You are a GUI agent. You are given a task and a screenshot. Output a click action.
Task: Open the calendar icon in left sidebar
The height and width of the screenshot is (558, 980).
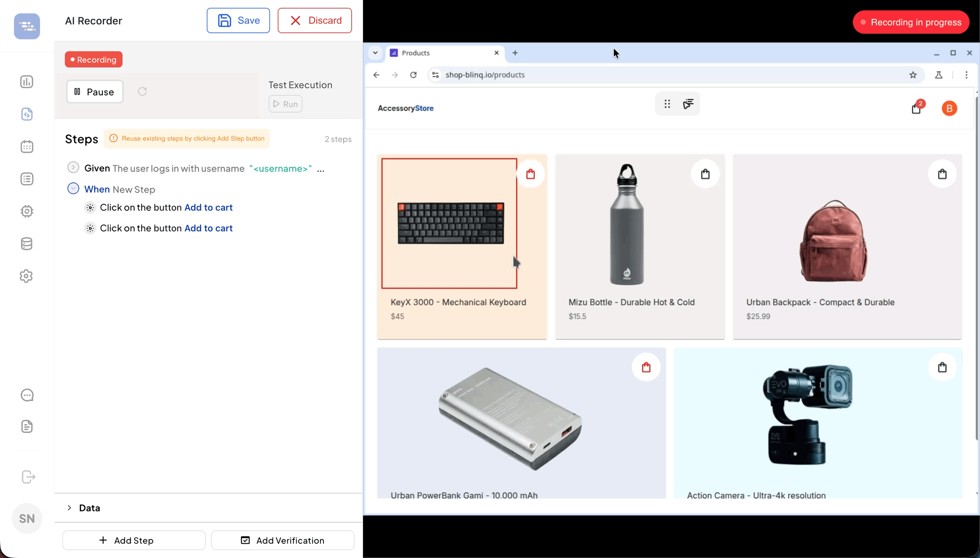(27, 146)
